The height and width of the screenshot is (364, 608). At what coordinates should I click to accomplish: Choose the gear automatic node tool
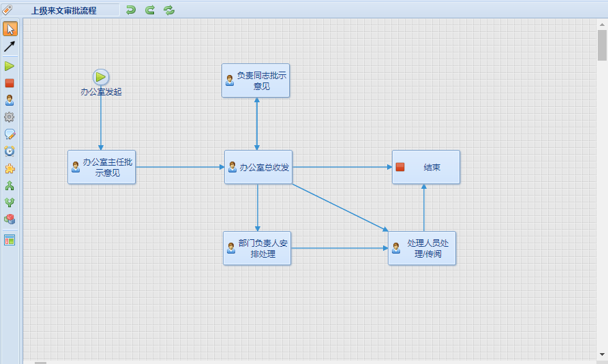[x=10, y=117]
